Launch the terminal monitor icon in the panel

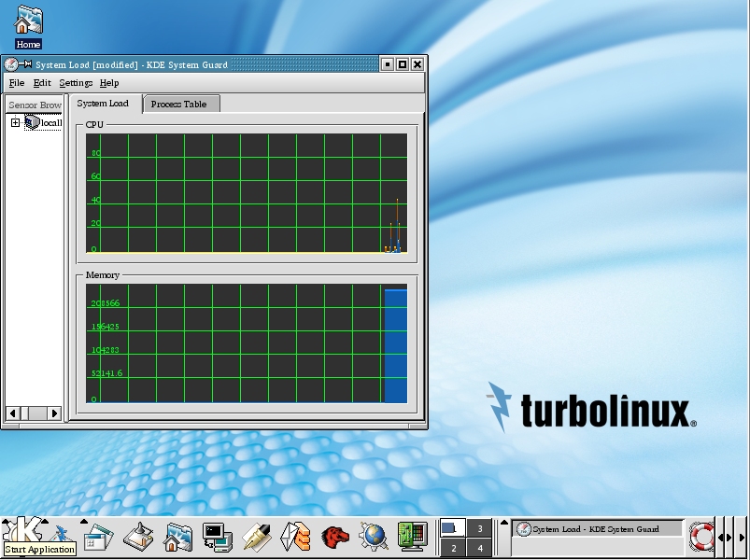pos(217,537)
